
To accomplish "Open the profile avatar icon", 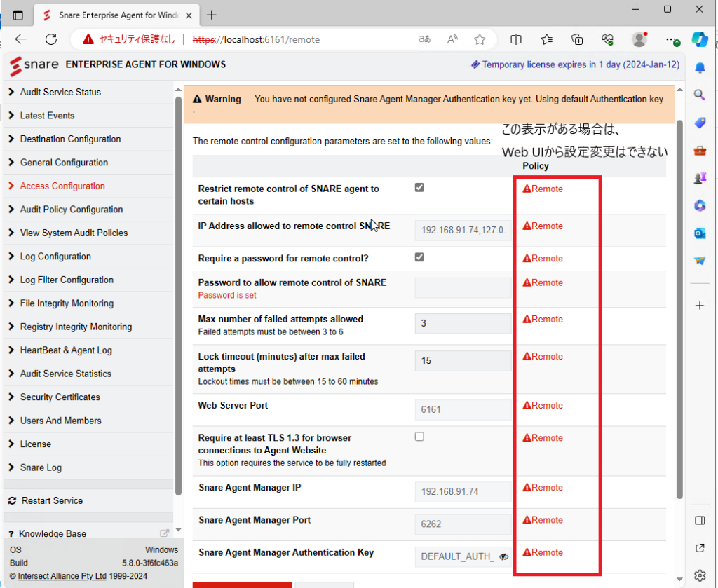I will pyautogui.click(x=639, y=39).
